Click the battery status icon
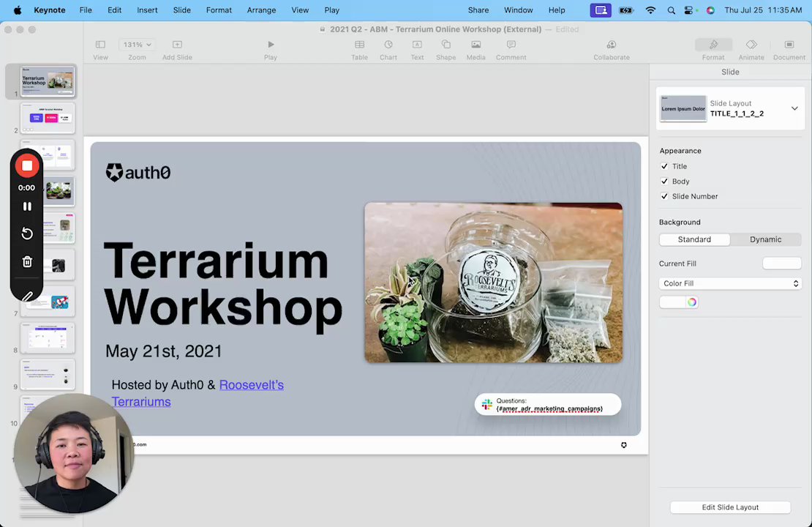This screenshot has height=527, width=812. (627, 10)
